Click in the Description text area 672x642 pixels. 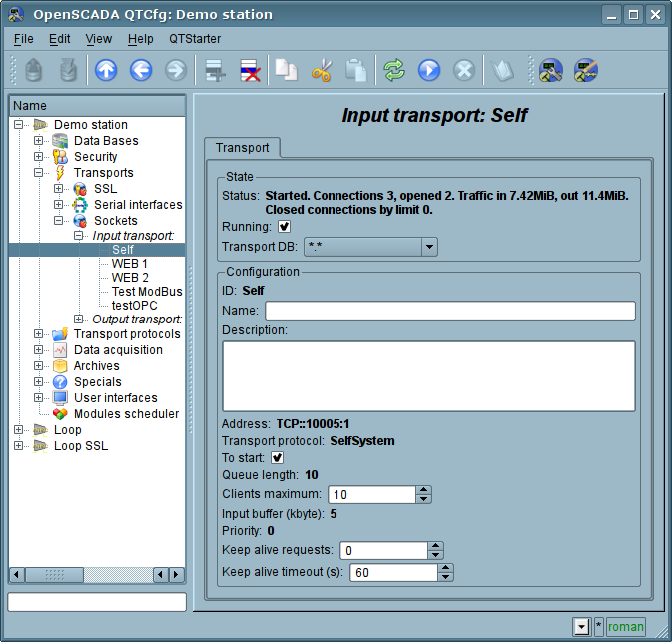click(x=428, y=376)
